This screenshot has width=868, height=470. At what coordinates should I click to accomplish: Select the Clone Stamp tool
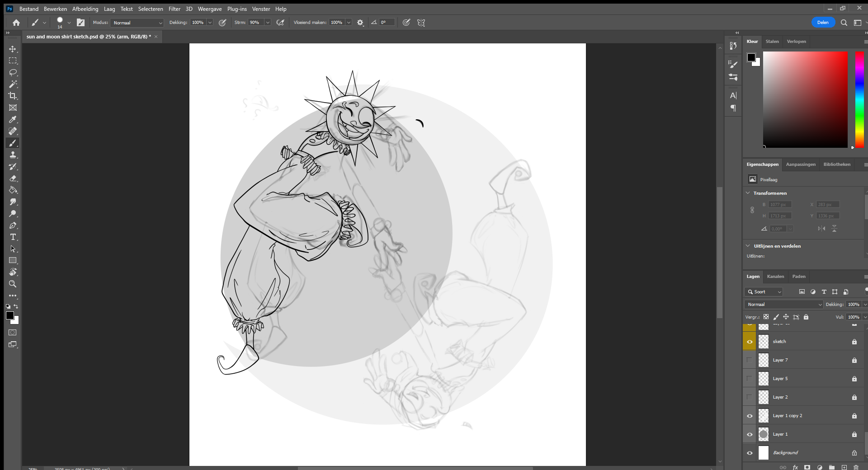[x=13, y=155]
